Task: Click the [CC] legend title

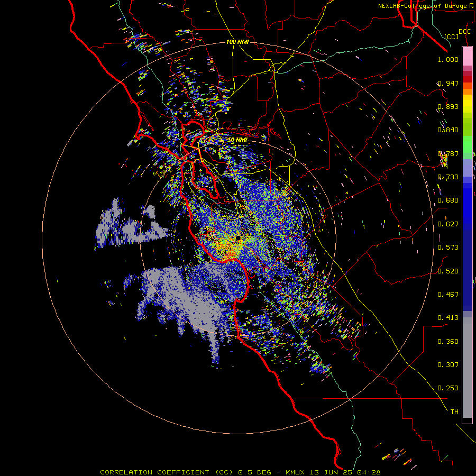Action: tap(452, 36)
